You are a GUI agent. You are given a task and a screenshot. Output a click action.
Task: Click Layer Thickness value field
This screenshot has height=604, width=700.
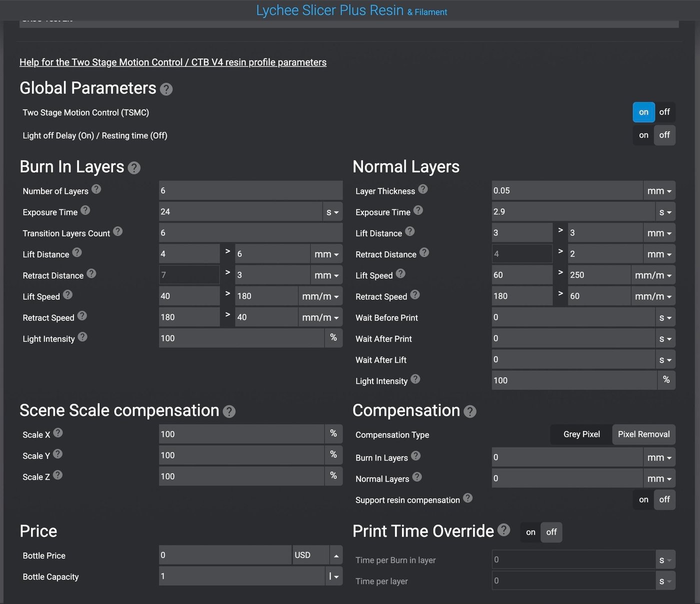point(567,191)
